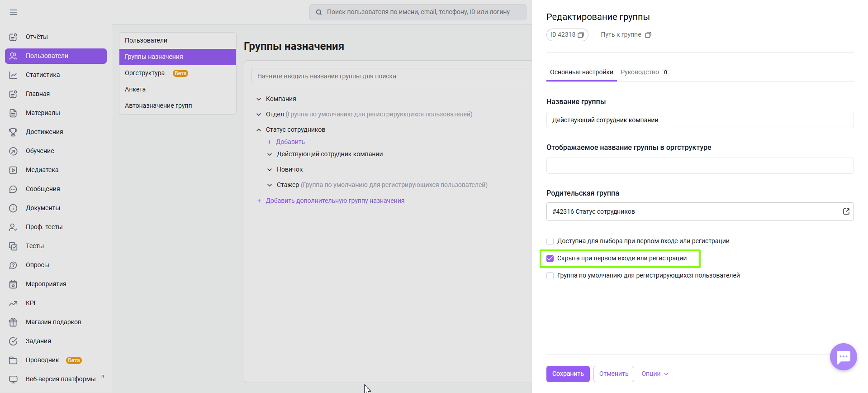This screenshot has width=868, height=393.
Task: Expand the Новичок group chevron
Action: 270,170
